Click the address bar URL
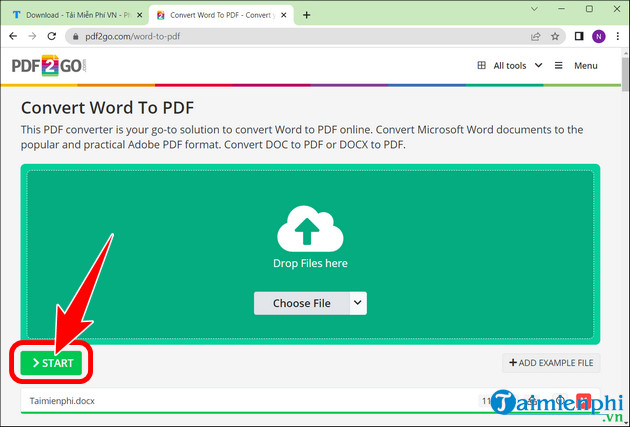Screen dimensions: 630x427 132,37
